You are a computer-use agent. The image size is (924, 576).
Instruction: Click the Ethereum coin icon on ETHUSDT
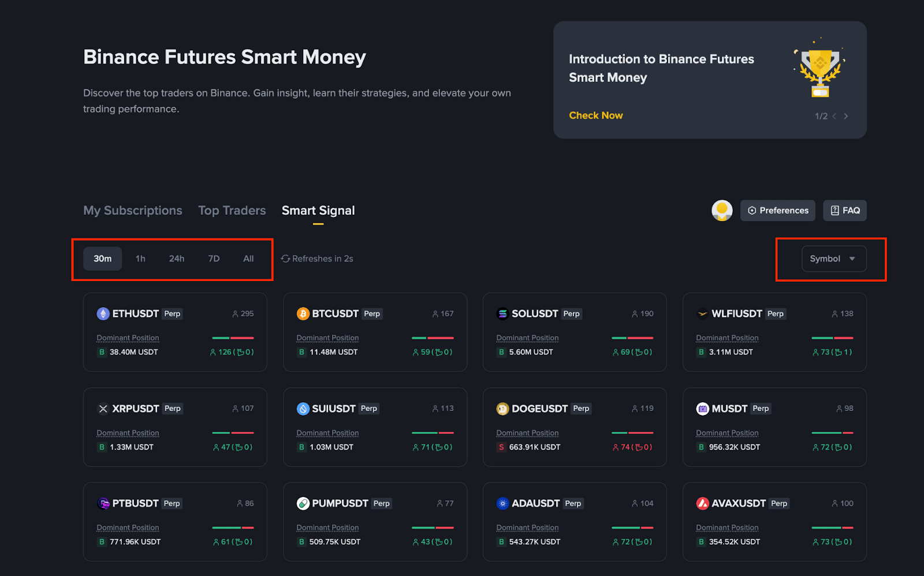(103, 313)
